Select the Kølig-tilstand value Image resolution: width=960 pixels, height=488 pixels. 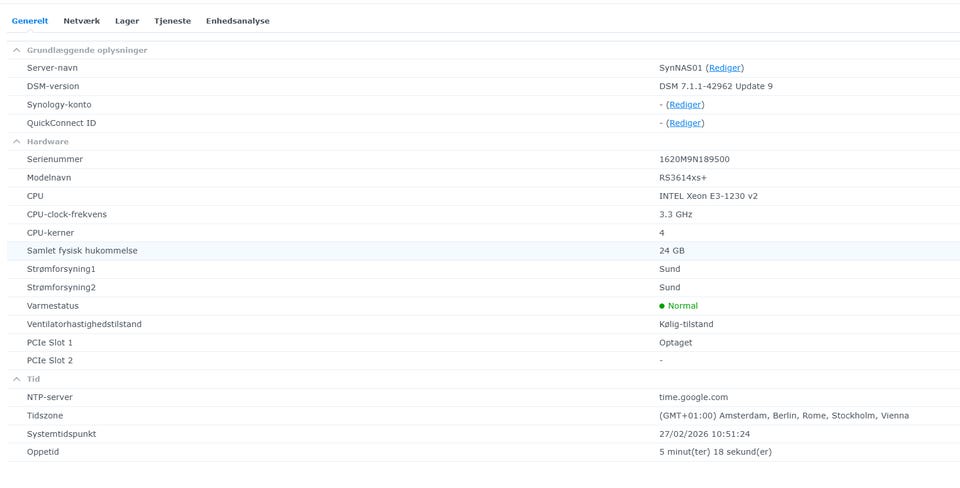point(686,324)
